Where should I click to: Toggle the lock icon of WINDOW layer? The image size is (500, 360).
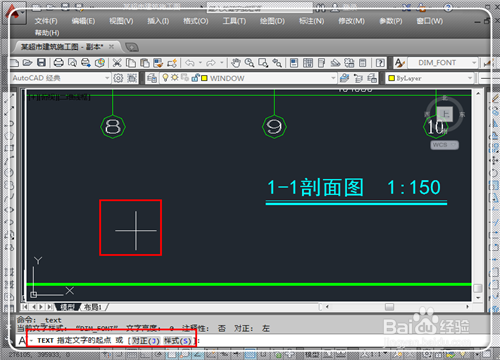pos(195,78)
